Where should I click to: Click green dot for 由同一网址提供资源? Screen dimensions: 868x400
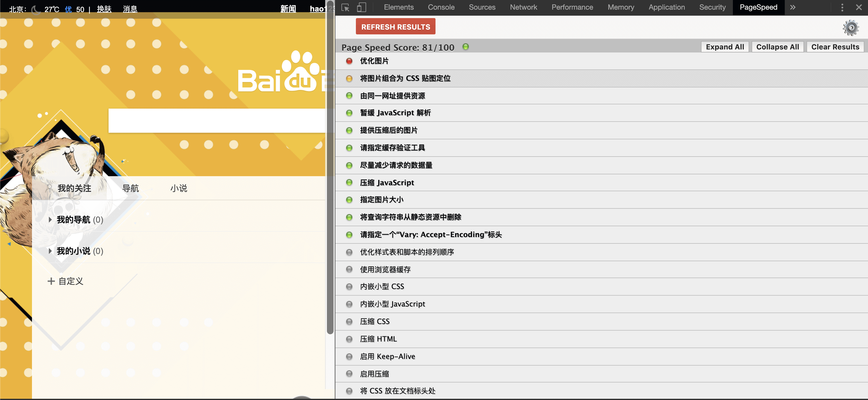click(349, 96)
